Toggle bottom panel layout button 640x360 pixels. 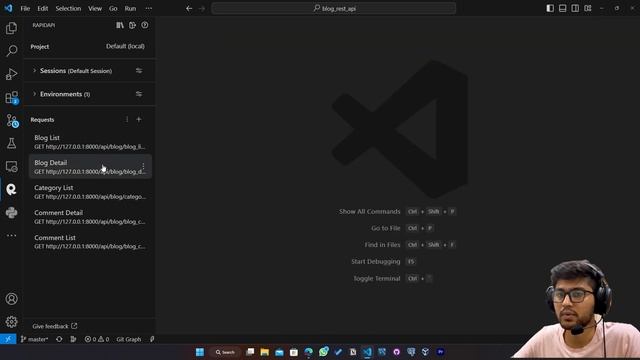coord(562,8)
